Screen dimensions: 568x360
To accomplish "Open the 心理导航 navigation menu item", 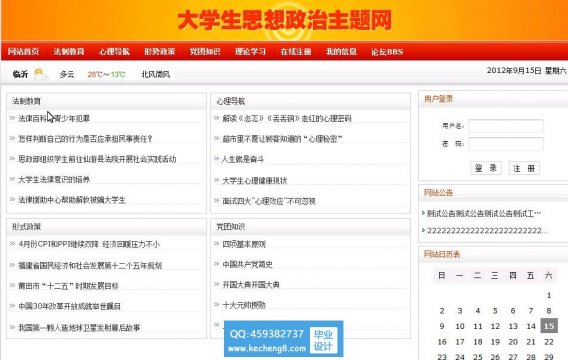I will tap(114, 51).
